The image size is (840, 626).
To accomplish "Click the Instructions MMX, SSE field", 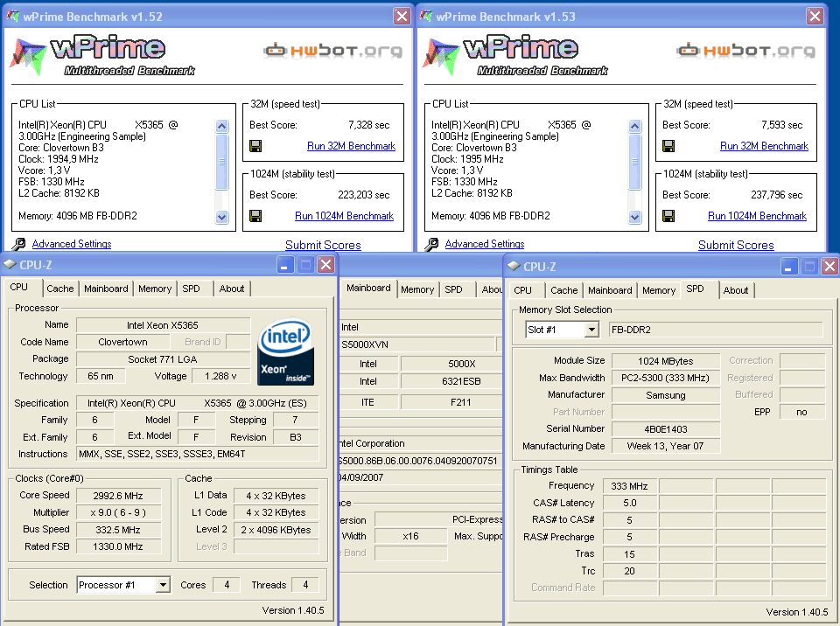I will coord(197,454).
